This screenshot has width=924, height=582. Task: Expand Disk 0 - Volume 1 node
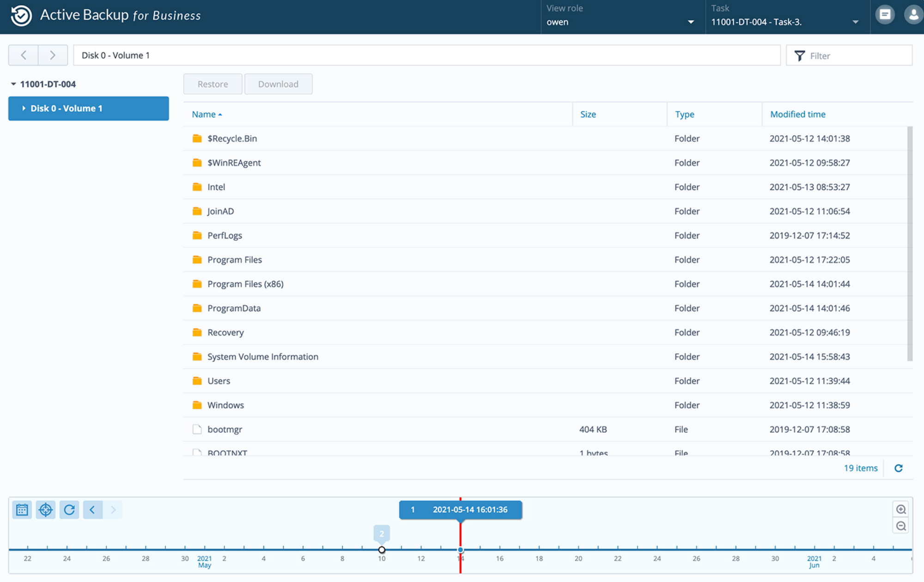click(24, 108)
